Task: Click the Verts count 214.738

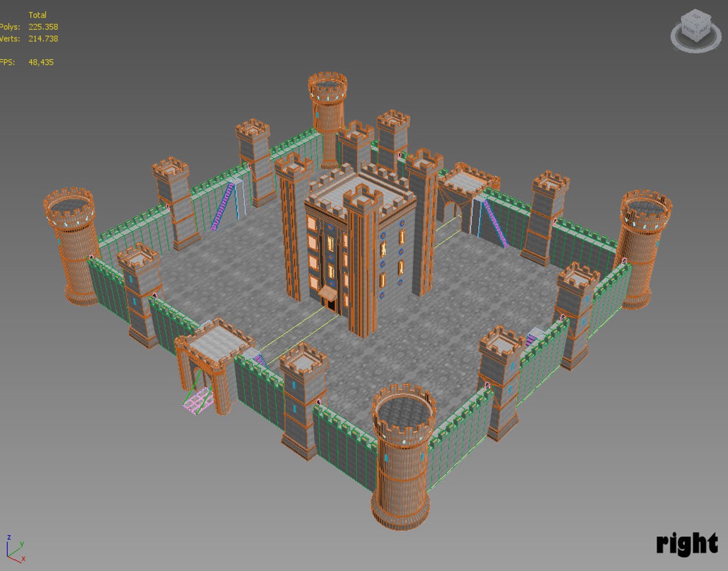Action: 43,39
